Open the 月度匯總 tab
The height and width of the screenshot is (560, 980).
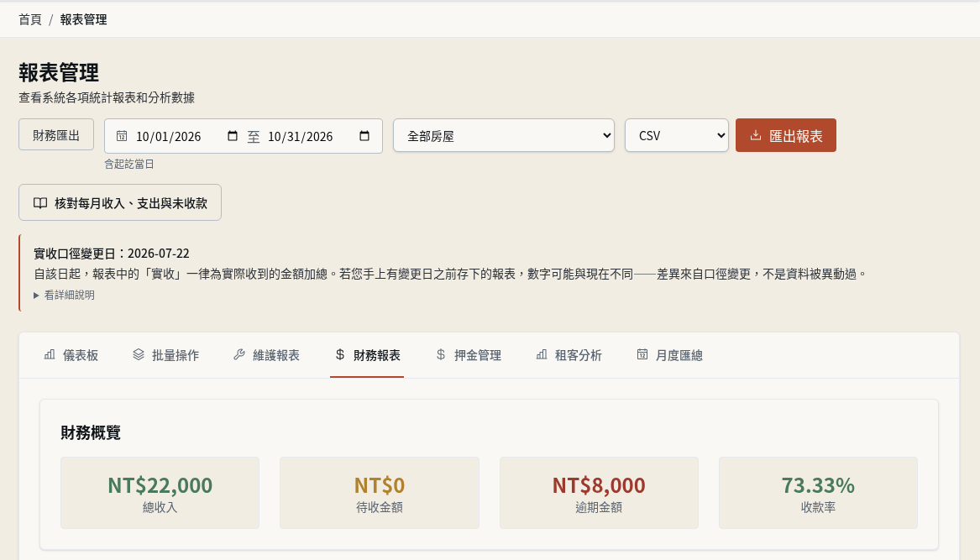pos(670,355)
